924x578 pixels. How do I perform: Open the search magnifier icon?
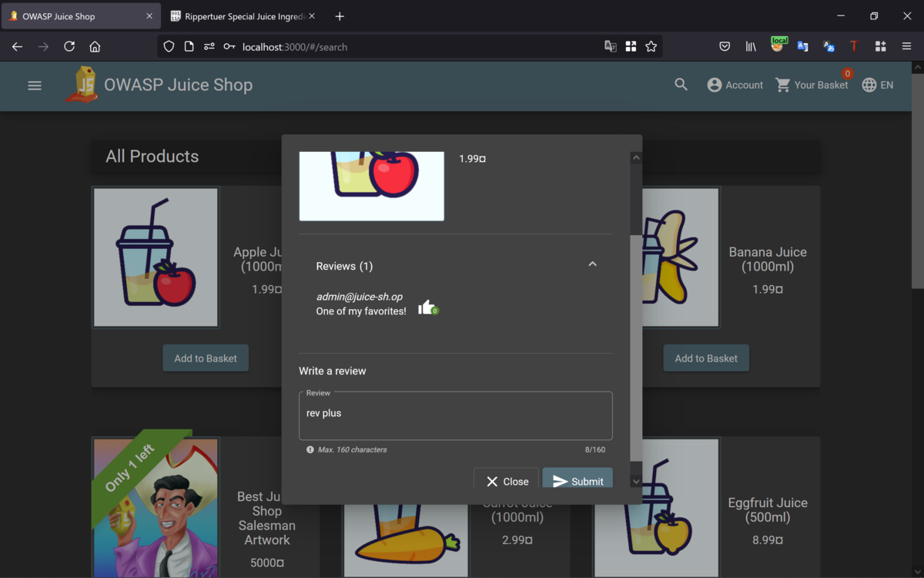(681, 85)
